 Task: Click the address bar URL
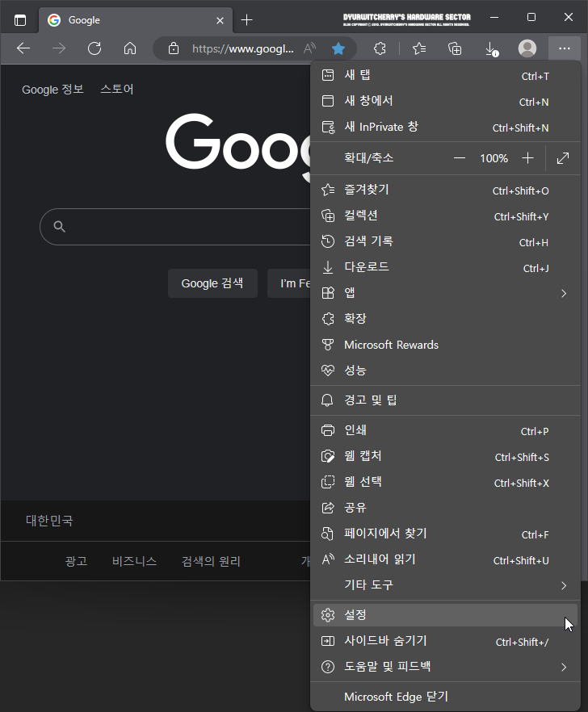click(242, 48)
